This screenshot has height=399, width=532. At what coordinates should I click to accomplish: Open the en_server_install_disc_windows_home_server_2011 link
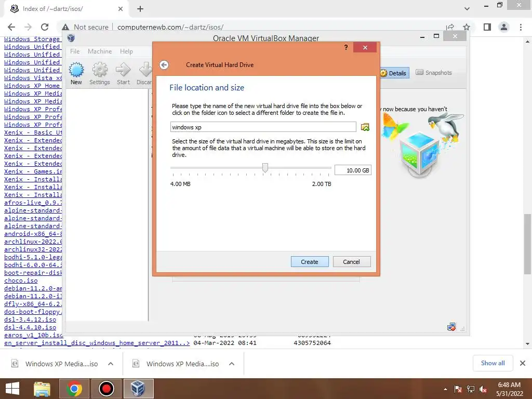[x=97, y=343]
